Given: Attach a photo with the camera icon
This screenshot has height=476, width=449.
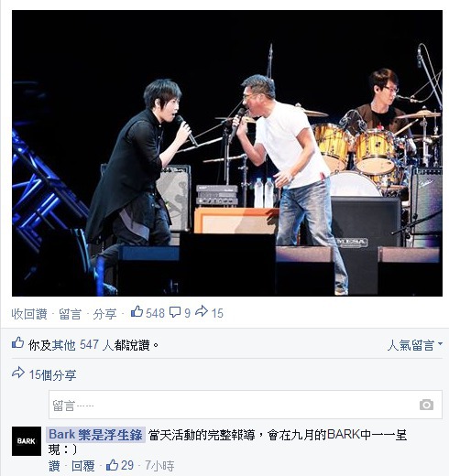Looking at the screenshot, I should [x=426, y=405].
